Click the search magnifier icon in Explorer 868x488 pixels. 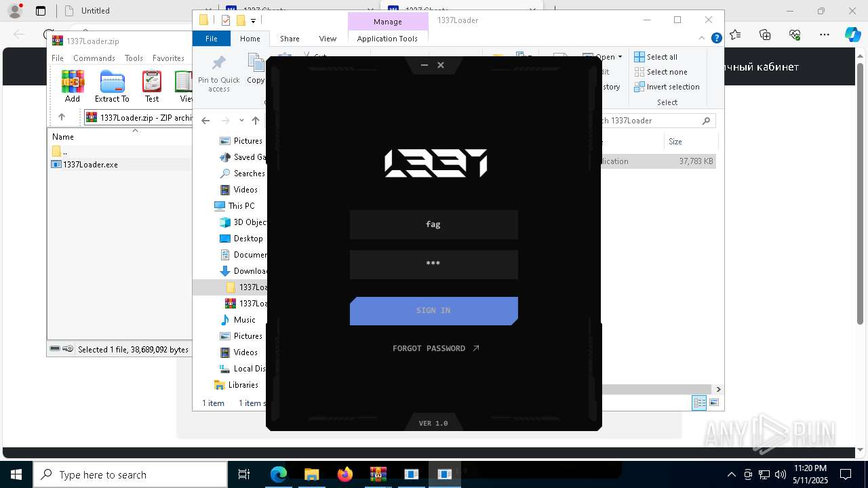click(706, 121)
